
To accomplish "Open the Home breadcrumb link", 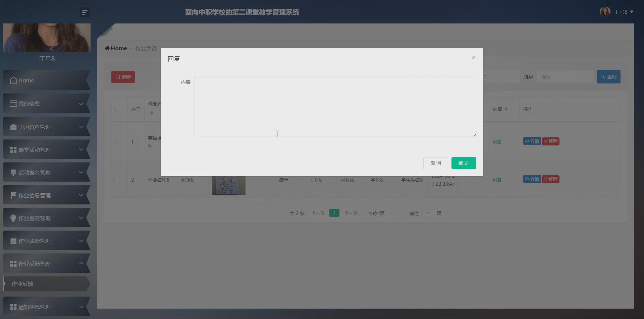I will (116, 48).
